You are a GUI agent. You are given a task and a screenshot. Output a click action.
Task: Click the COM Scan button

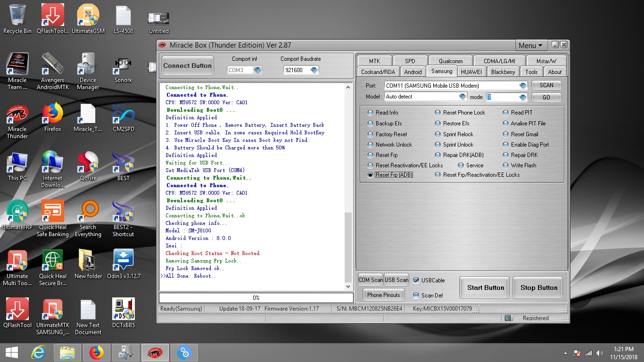point(371,280)
